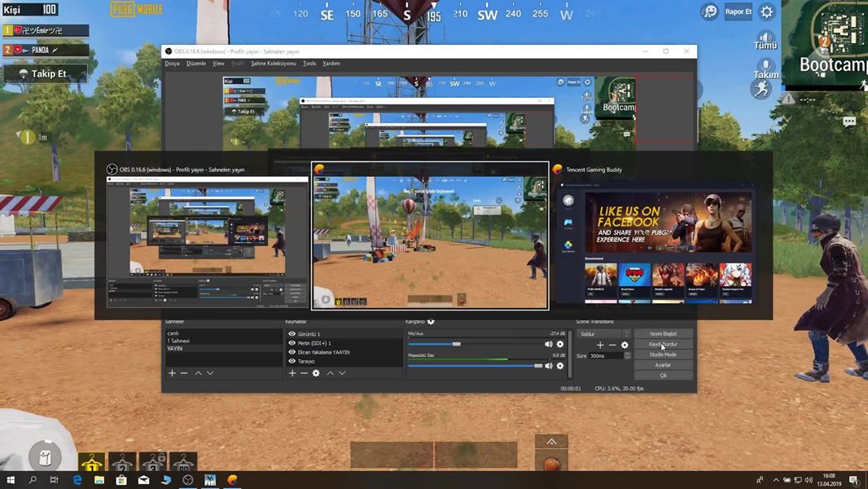Move scene up in Sahneler list
The width and height of the screenshot is (868, 489).
coord(198,373)
